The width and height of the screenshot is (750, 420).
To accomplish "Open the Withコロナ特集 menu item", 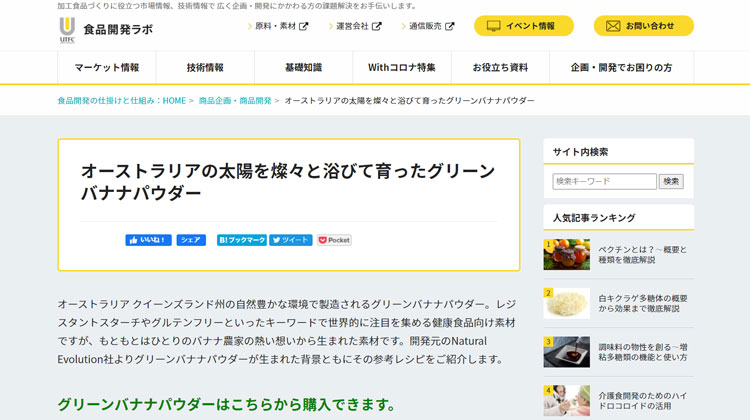I will (x=402, y=68).
